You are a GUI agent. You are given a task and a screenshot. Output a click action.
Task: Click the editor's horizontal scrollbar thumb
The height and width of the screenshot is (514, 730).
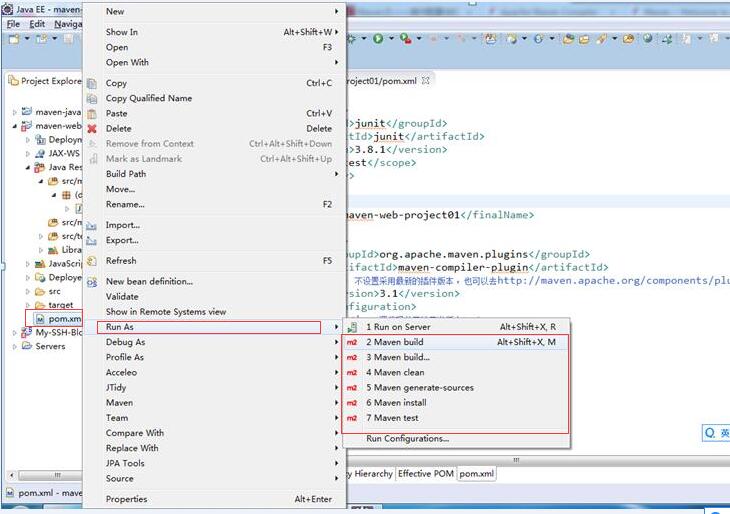(x=516, y=460)
